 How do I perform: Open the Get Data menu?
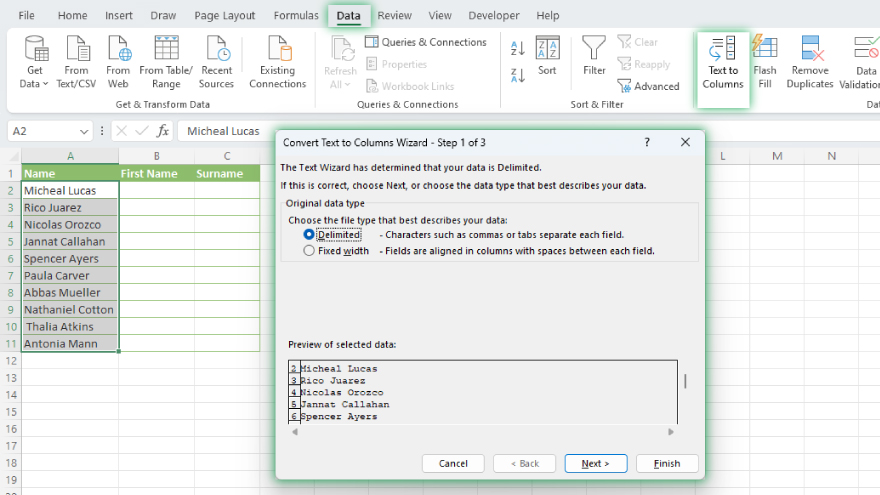(x=34, y=62)
